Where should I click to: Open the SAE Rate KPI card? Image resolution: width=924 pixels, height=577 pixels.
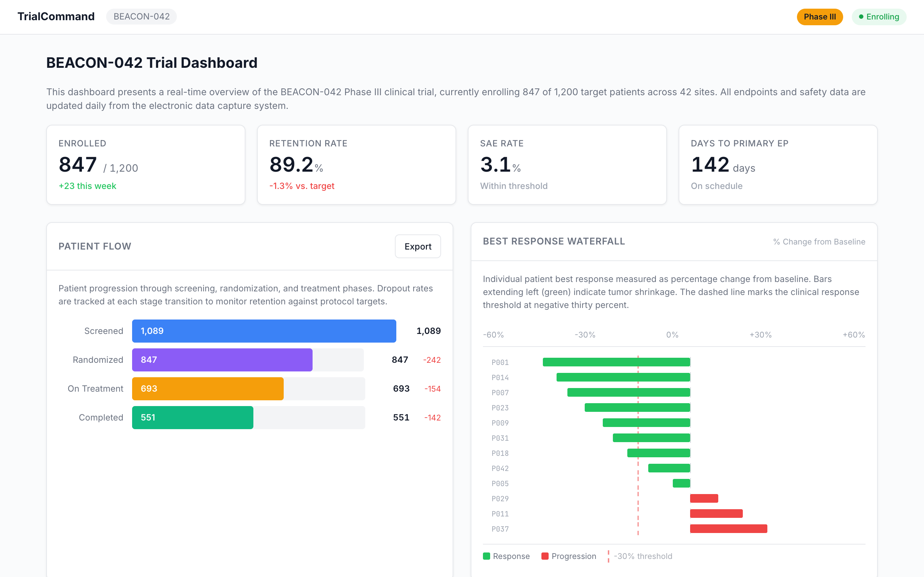point(567,164)
